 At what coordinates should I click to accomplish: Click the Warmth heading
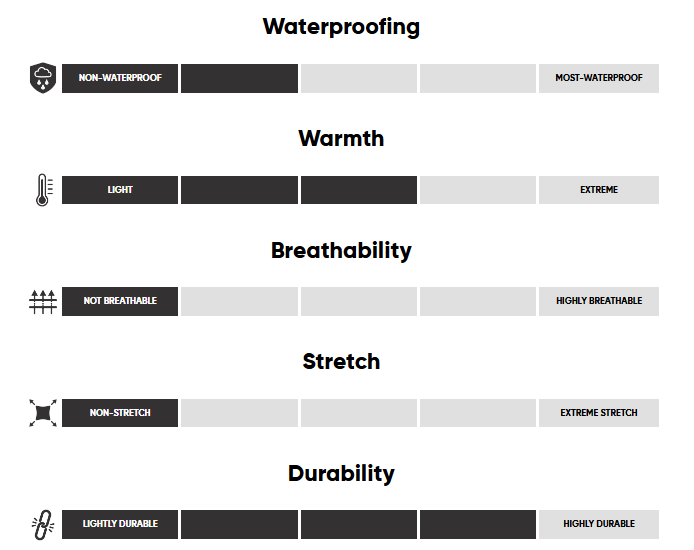click(341, 139)
